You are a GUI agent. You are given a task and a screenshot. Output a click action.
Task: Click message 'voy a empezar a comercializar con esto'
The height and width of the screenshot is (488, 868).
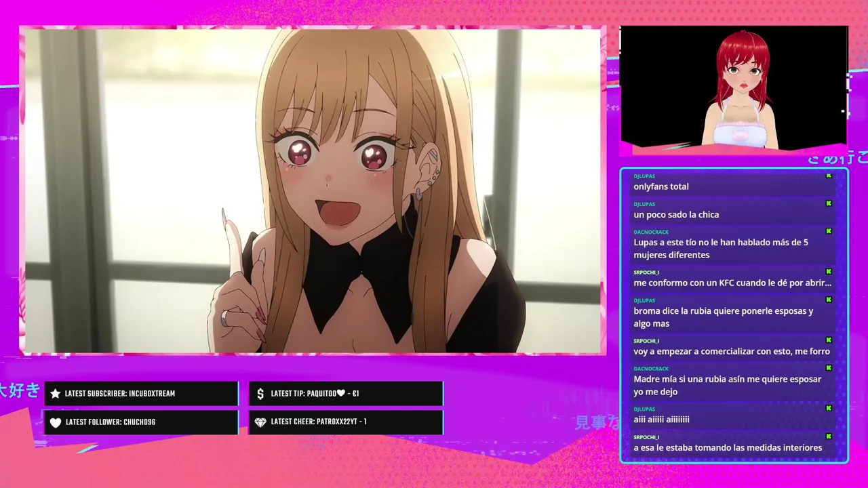click(x=732, y=352)
